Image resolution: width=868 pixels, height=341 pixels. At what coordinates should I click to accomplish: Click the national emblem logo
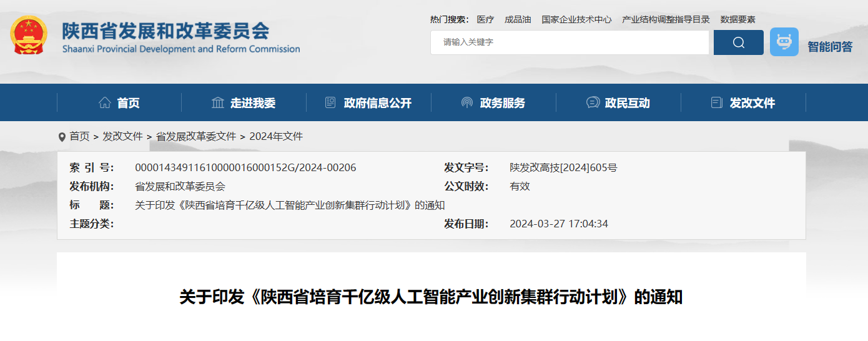point(29,35)
